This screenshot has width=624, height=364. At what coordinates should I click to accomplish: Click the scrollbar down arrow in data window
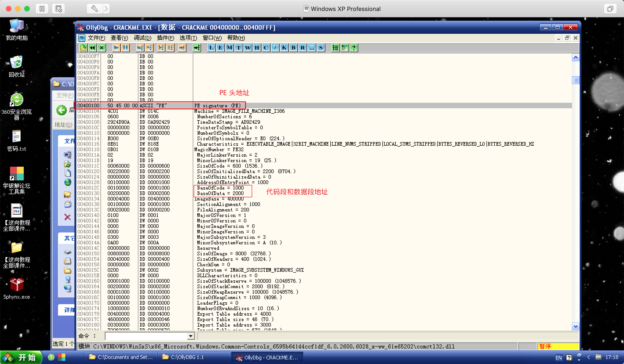click(x=576, y=326)
